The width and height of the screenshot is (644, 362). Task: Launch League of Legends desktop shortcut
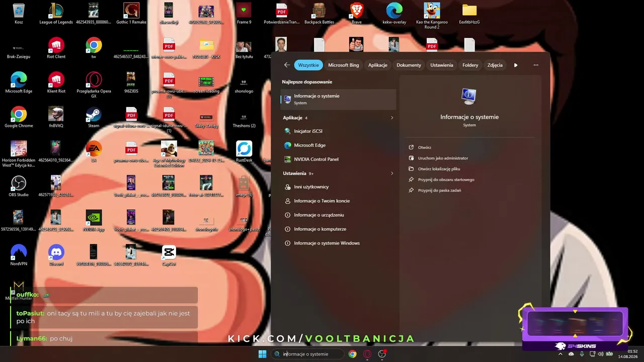56,14
